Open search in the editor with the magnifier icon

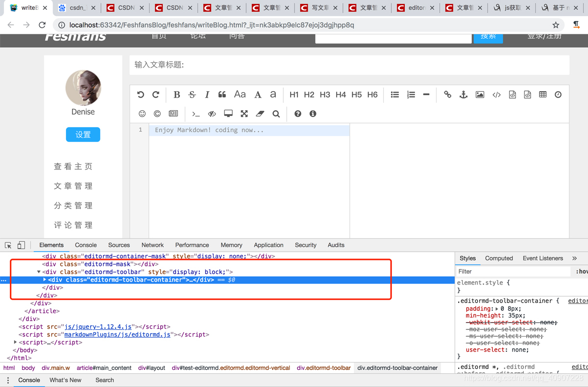click(x=276, y=114)
